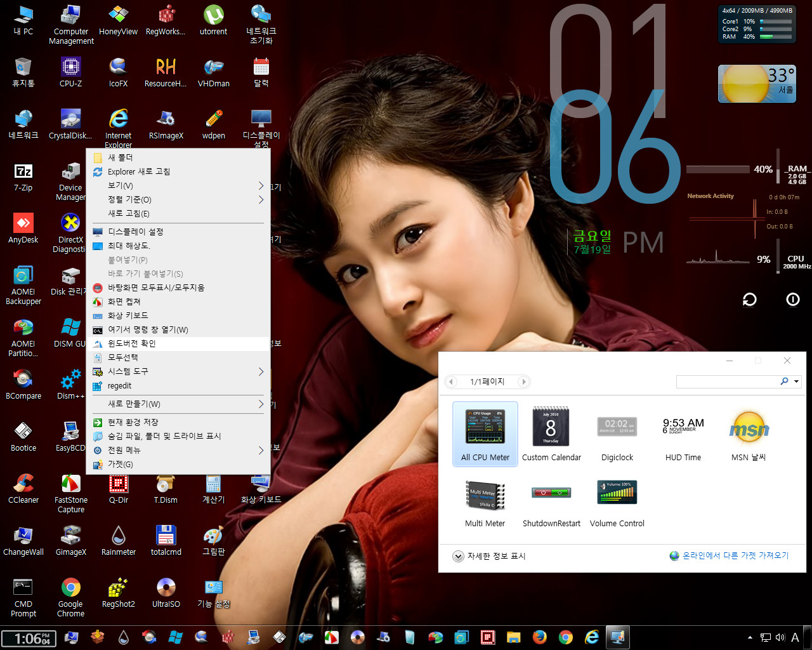Image resolution: width=812 pixels, height=650 pixels.
Task: Expand the 보기(V) submenu
Action: (x=178, y=185)
